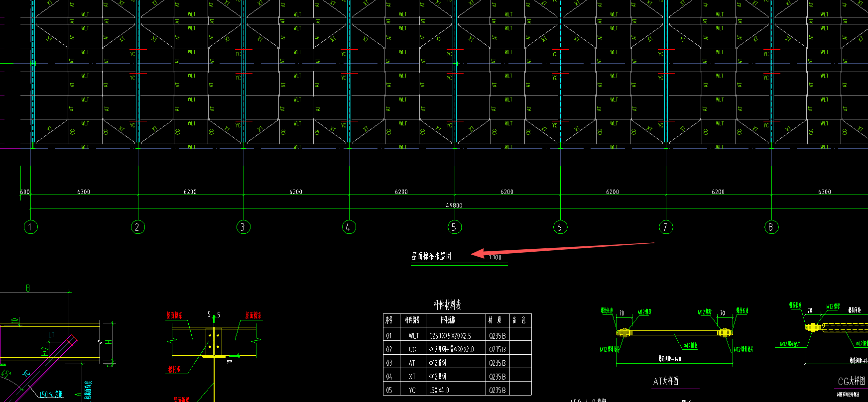This screenshot has width=868, height=402.
Task: Select axis bubble number 5
Action: [x=454, y=227]
